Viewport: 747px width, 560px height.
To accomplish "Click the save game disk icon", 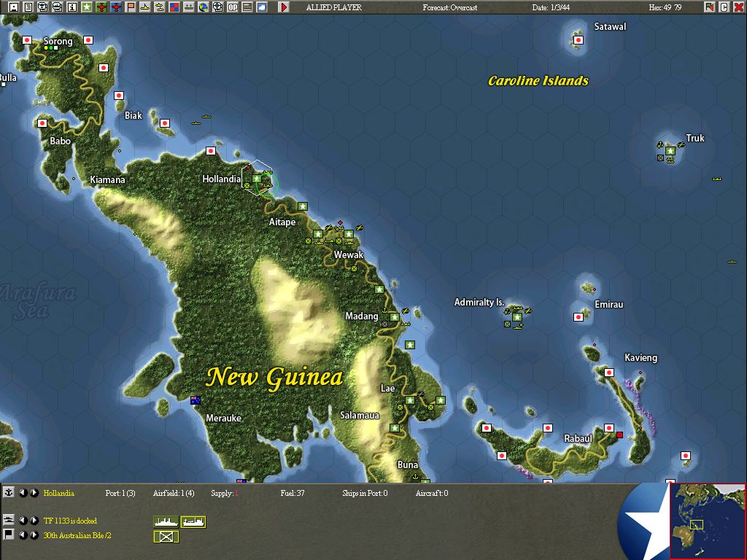I will tap(14, 7).
